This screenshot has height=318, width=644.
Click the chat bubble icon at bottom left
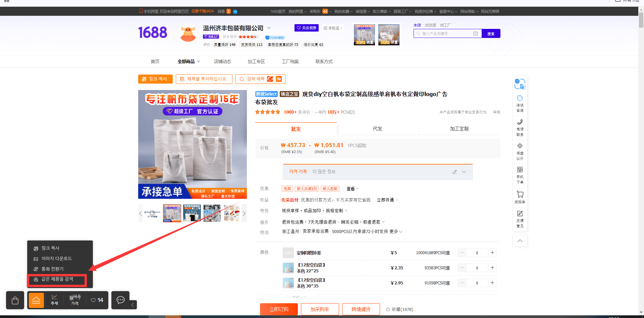tap(120, 300)
